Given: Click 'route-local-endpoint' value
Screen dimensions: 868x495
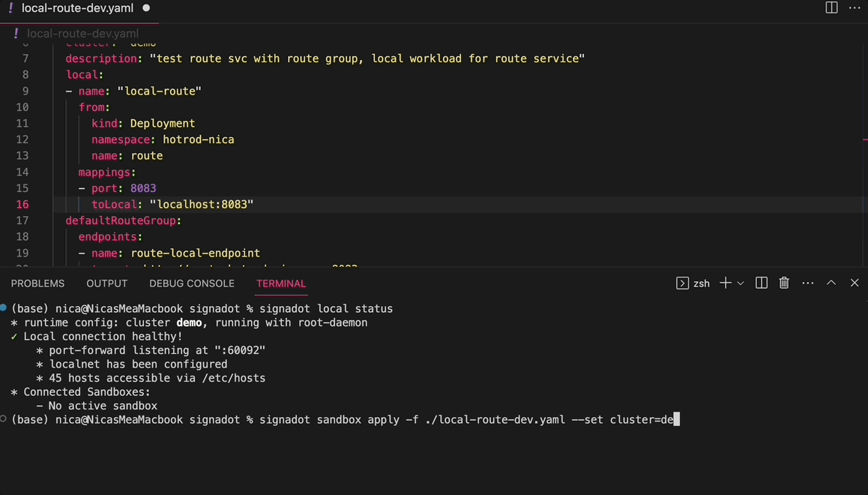Looking at the screenshot, I should pos(196,253).
